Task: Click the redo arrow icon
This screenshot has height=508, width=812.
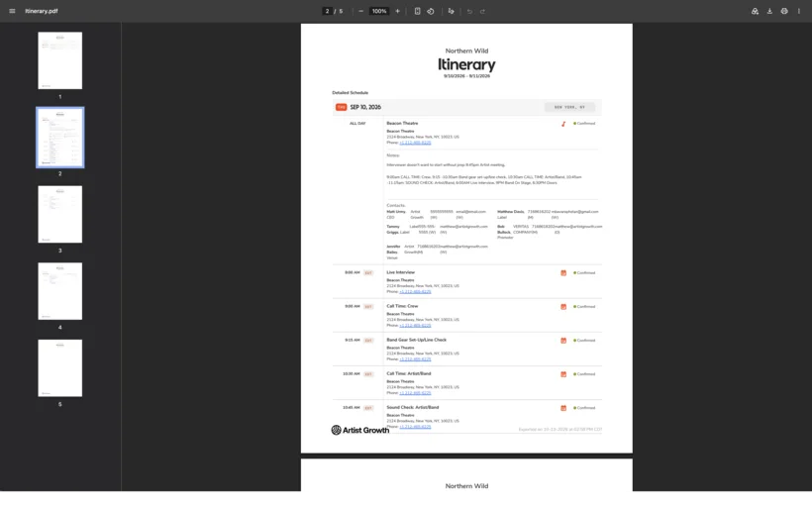Action: (482, 12)
